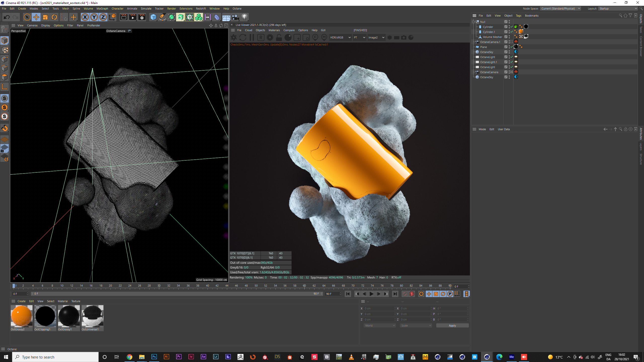This screenshot has width=644, height=362.
Task: Open Chrome from the taskbar
Action: click(x=129, y=357)
